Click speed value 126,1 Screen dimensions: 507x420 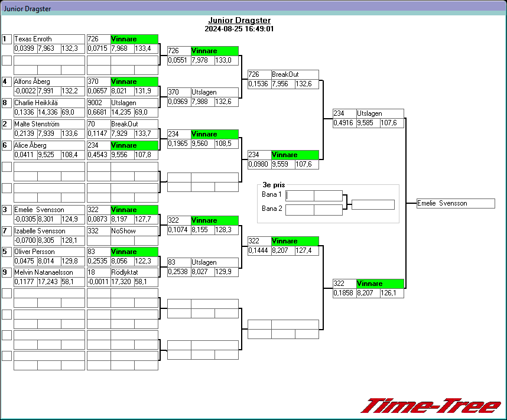point(392,293)
